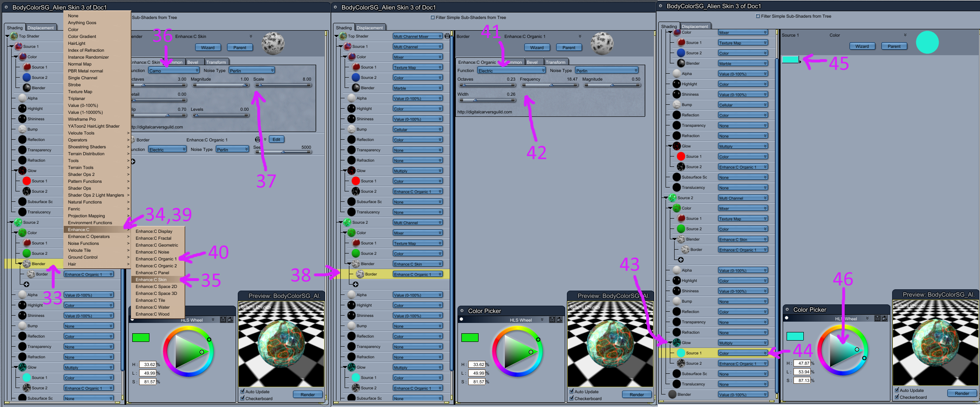Click plus icon below Electric function, left window
Screen dimensions: 980x407
pos(133,161)
